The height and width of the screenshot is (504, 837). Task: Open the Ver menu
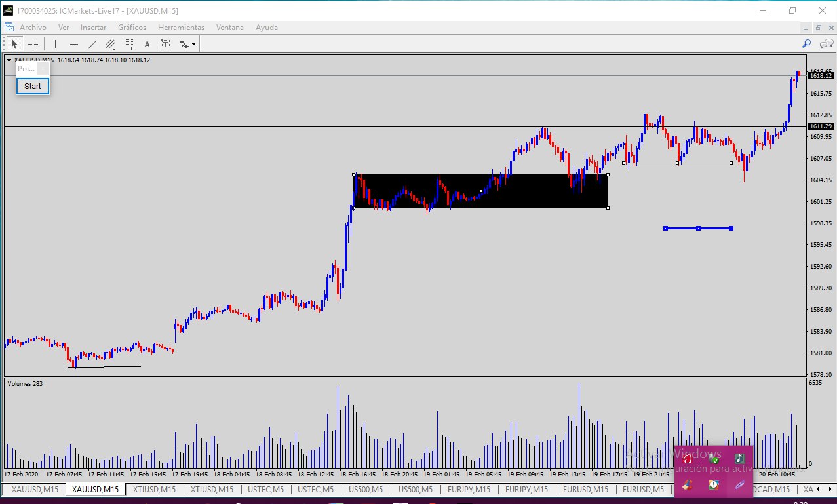coord(64,28)
